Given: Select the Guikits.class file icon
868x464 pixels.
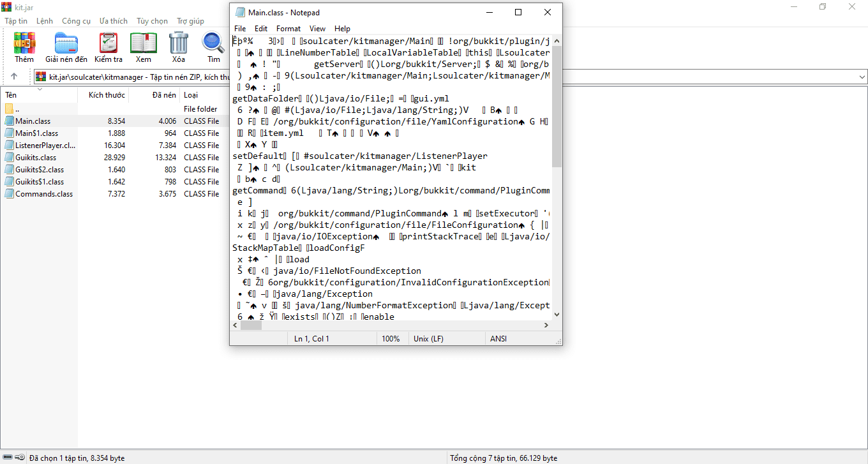Looking at the screenshot, I should click(x=10, y=158).
